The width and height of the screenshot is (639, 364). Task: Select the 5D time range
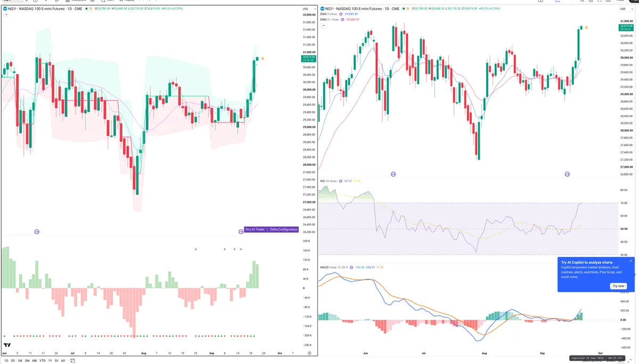(13, 361)
